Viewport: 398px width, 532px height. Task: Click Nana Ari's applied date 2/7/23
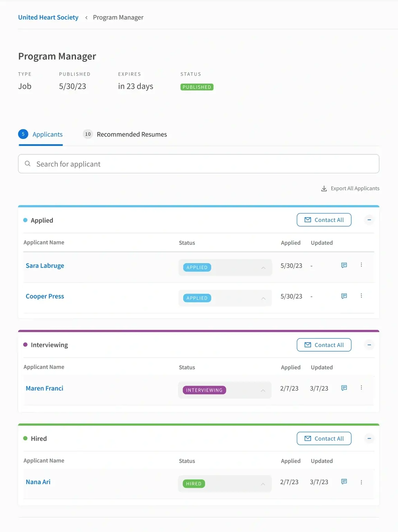coord(289,482)
